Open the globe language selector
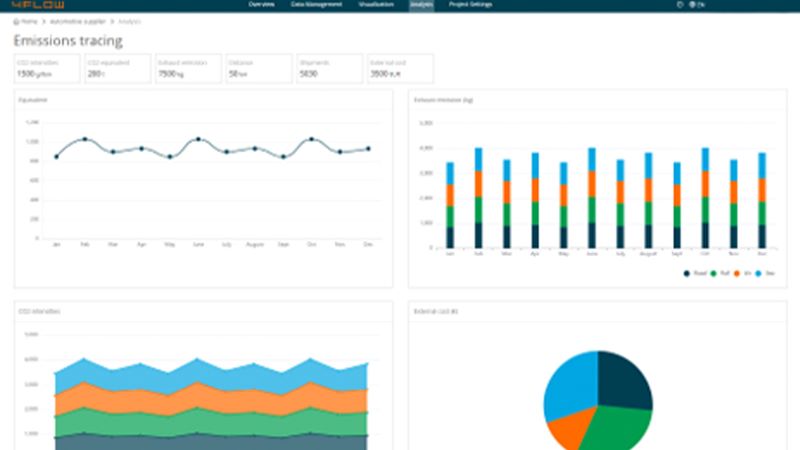Viewport: 800px width, 450px height. (x=692, y=5)
